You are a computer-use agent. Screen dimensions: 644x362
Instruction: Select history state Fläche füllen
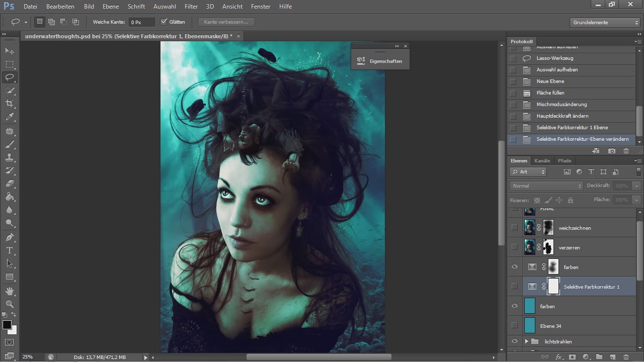(x=550, y=93)
